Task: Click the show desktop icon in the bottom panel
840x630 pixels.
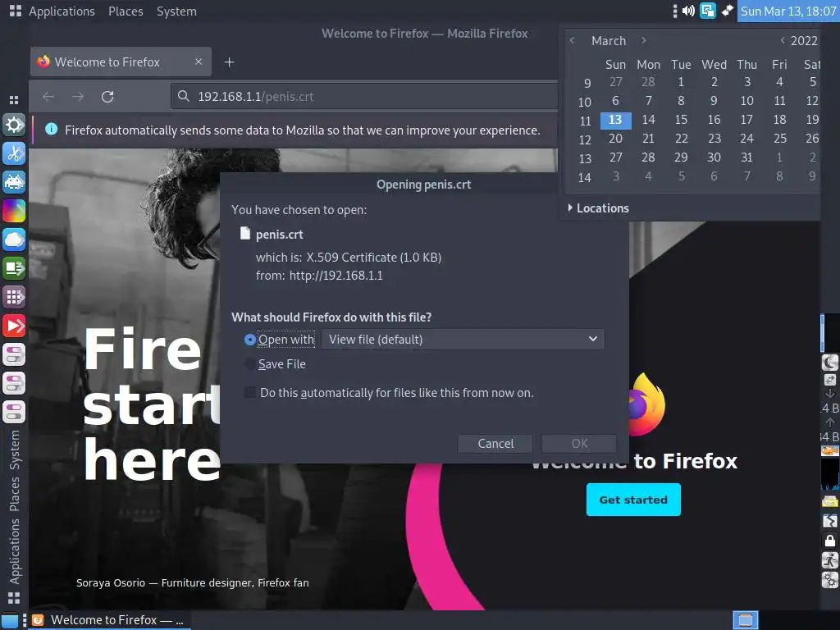Action: pos(10,620)
